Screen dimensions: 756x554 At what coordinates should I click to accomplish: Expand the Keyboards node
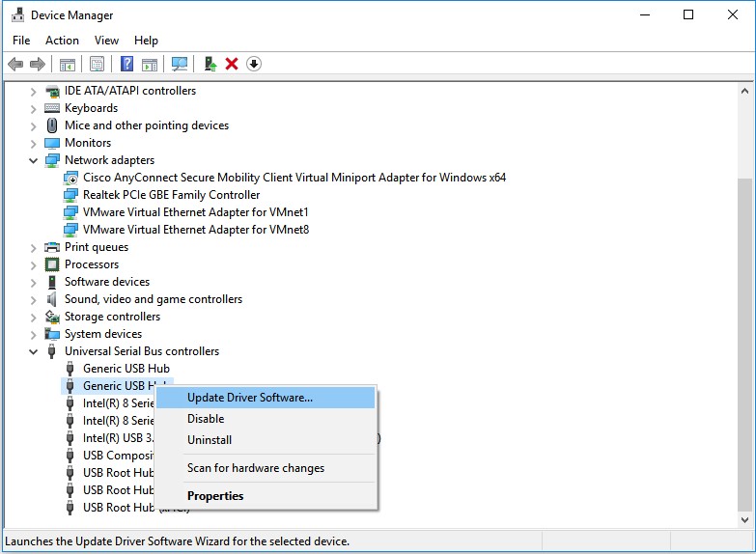tap(33, 108)
